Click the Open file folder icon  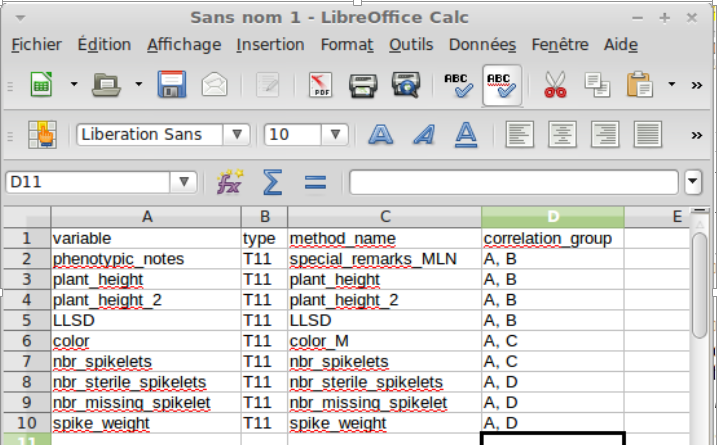(x=106, y=85)
